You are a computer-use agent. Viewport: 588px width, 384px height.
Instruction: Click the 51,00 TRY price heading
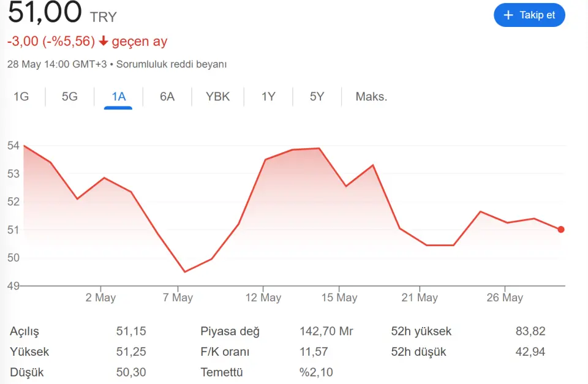pos(61,12)
